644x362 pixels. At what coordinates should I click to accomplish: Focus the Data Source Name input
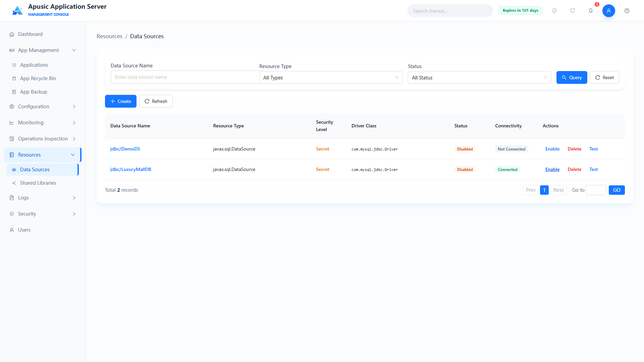[185, 77]
